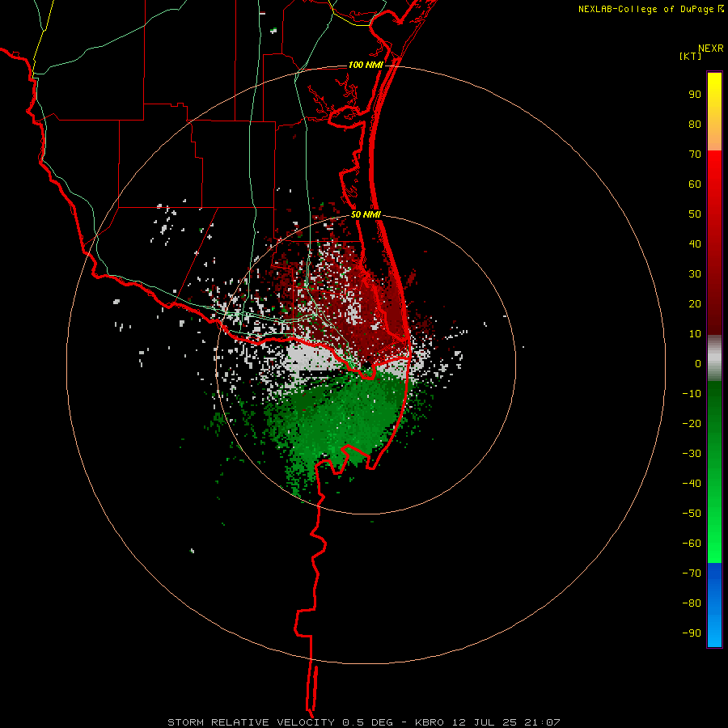The width and height of the screenshot is (728, 728).
Task: Click the KBRO station identifier in caption
Action: (429, 722)
